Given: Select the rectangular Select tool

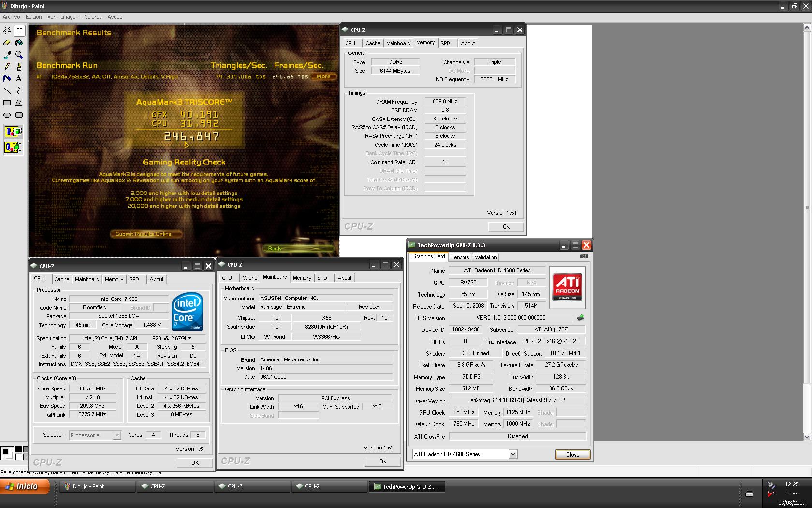Looking at the screenshot, I should [19, 30].
